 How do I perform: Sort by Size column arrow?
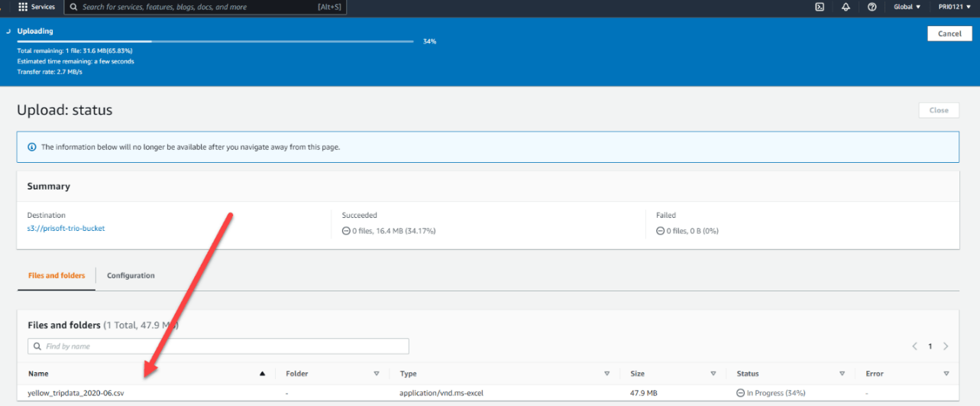(x=713, y=374)
